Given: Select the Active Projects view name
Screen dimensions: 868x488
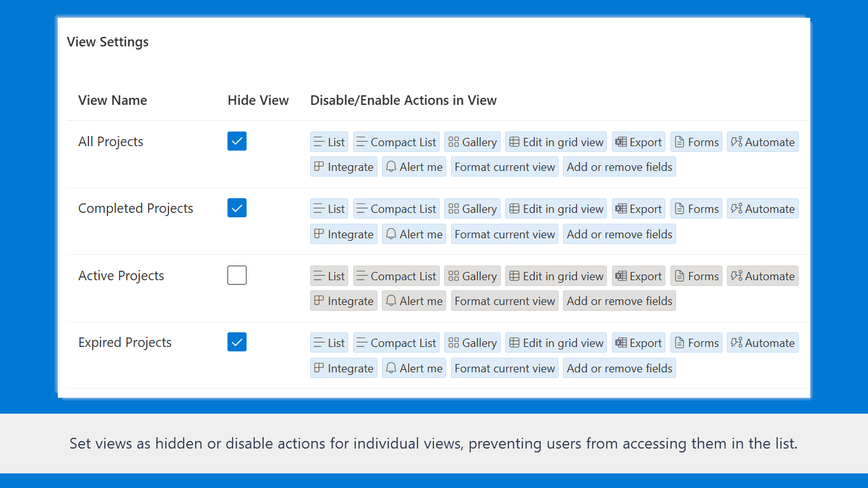Looking at the screenshot, I should pos(121,276).
